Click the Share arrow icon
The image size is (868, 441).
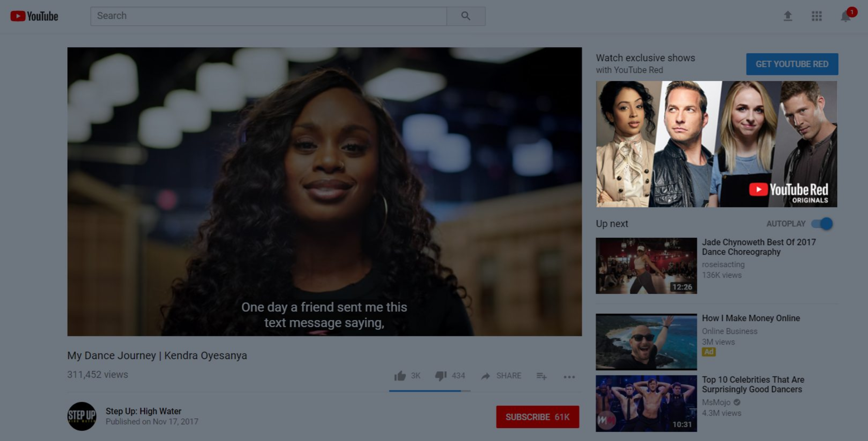point(486,376)
